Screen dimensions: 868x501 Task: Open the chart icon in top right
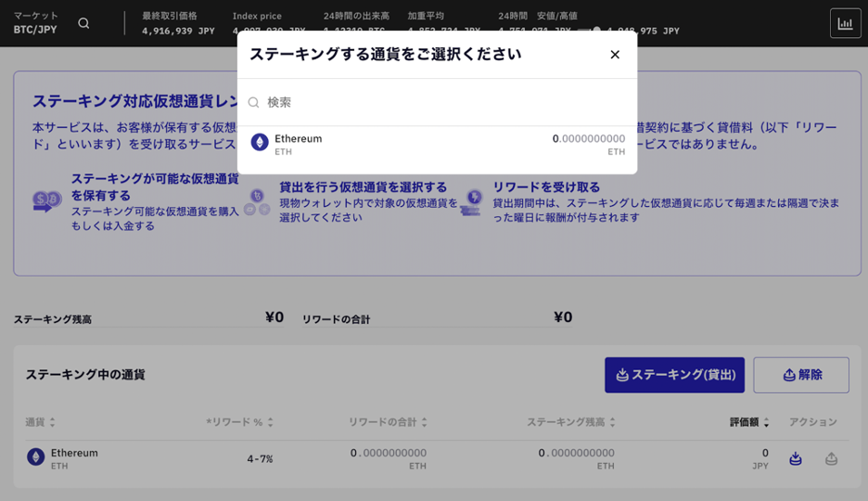click(845, 23)
